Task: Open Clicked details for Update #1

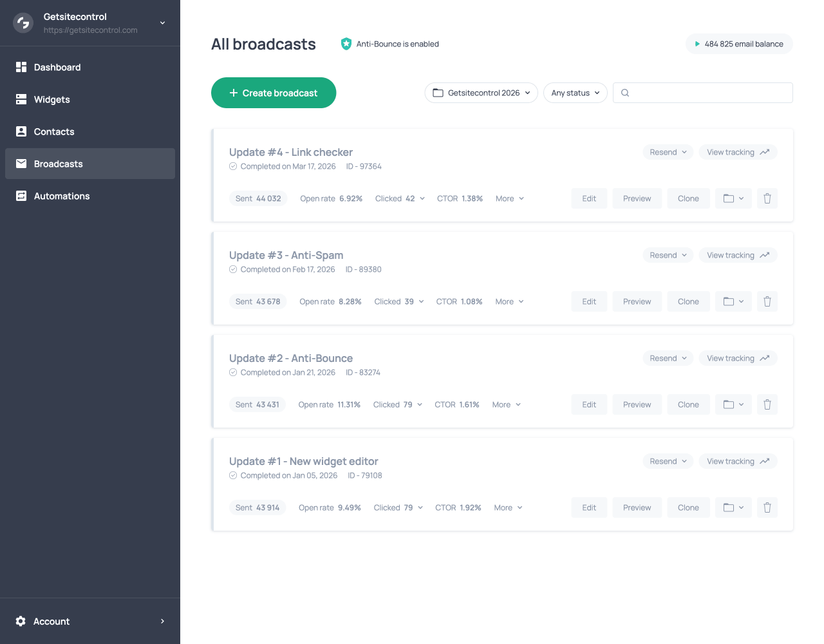Action: 398,507
